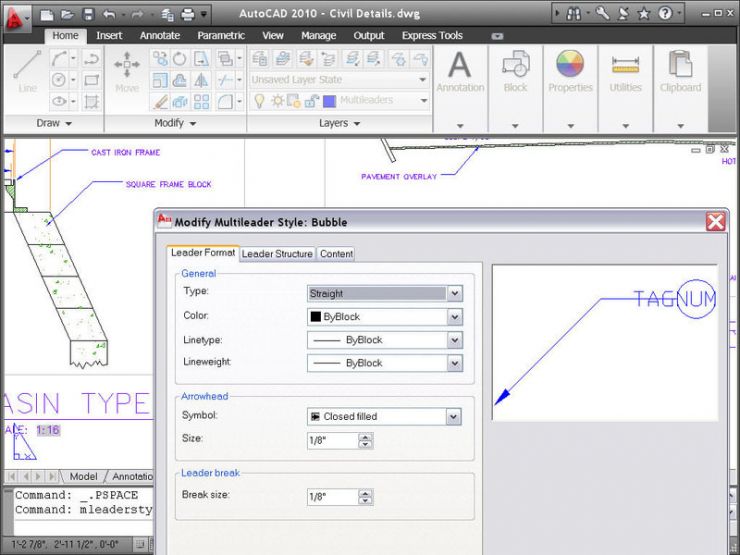Select the Polyline tool
This screenshot has height=555, width=740.
click(x=91, y=59)
